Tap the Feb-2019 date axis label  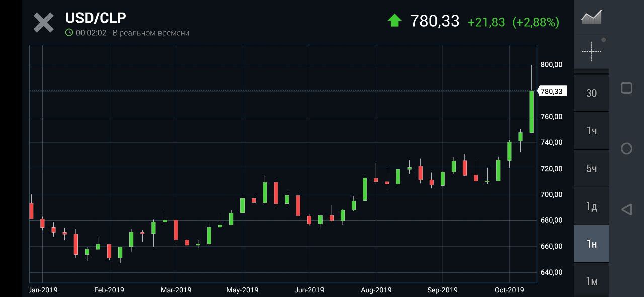click(x=109, y=290)
